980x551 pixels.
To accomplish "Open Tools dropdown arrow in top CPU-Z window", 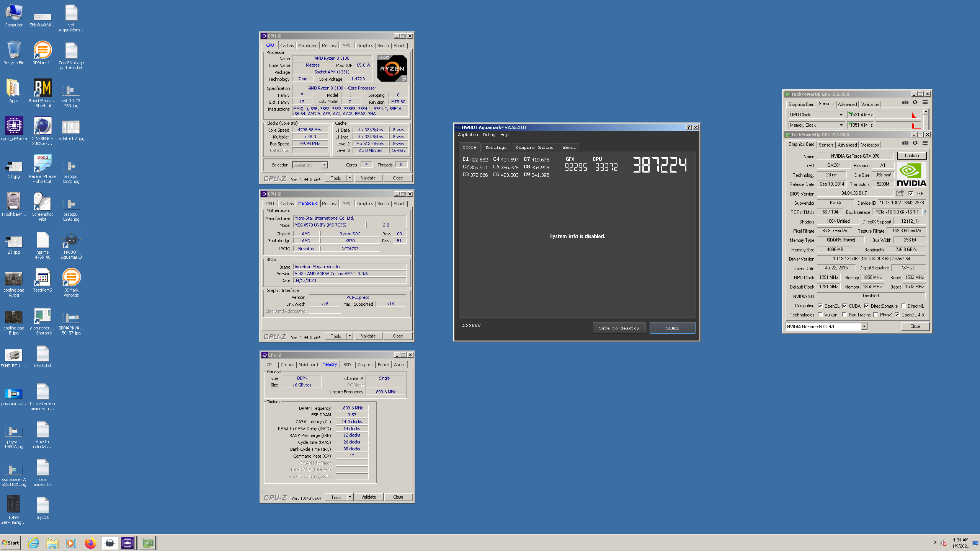I will point(350,178).
